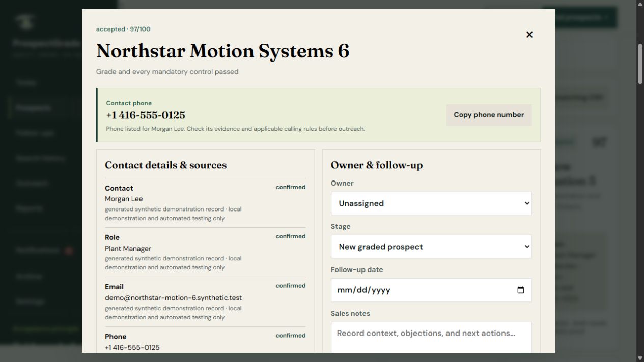Click the Plant Manager role value
Image resolution: width=644 pixels, height=362 pixels.
tap(128, 249)
